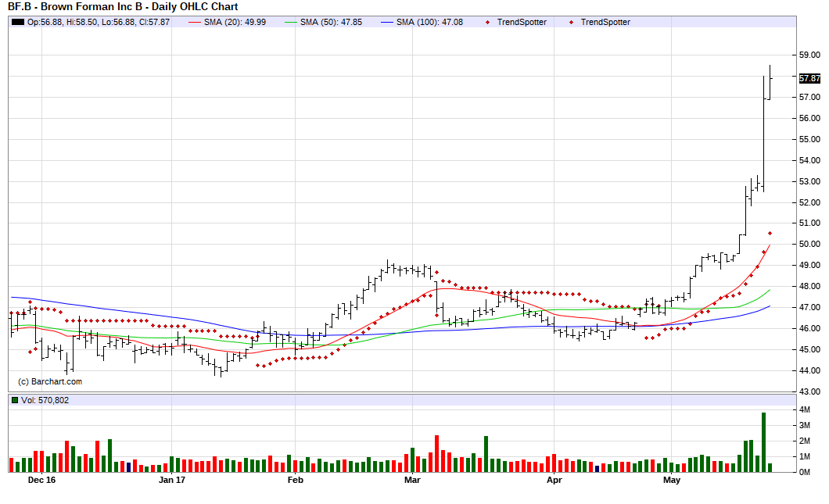Click the 46.00 price axis label
The width and height of the screenshot is (829, 504).
[x=809, y=328]
